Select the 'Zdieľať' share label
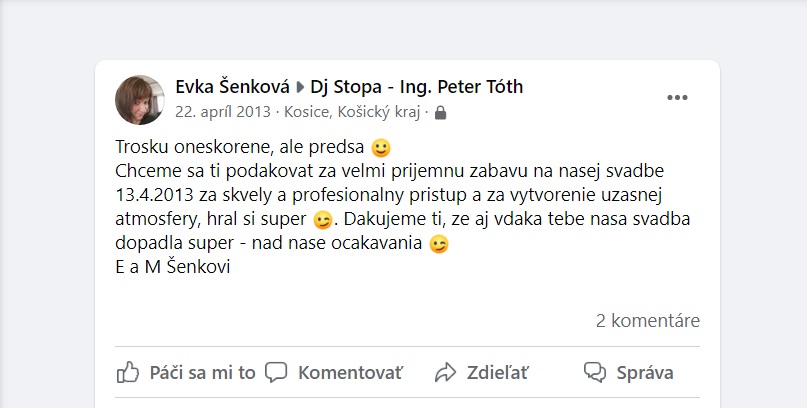 [499, 373]
